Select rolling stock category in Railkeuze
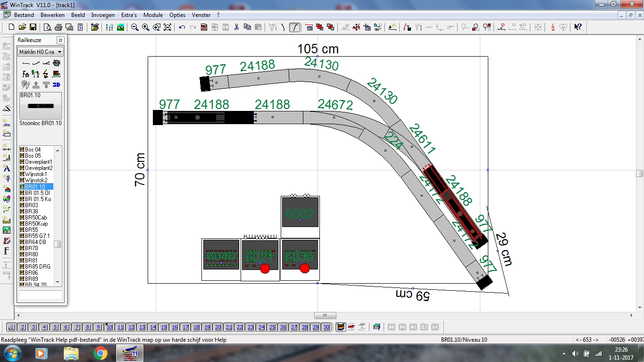This screenshot has width=644, height=362. click(57, 74)
